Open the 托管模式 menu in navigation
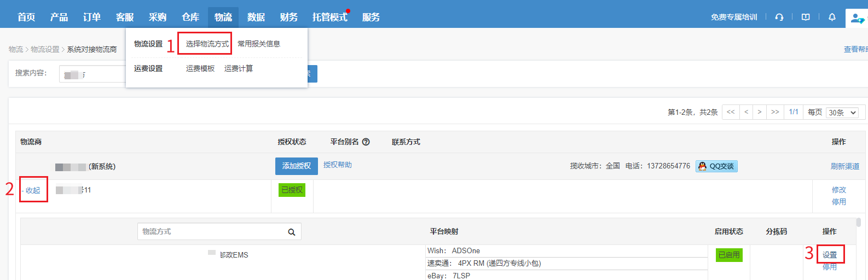This screenshot has height=280, width=868. [x=329, y=17]
